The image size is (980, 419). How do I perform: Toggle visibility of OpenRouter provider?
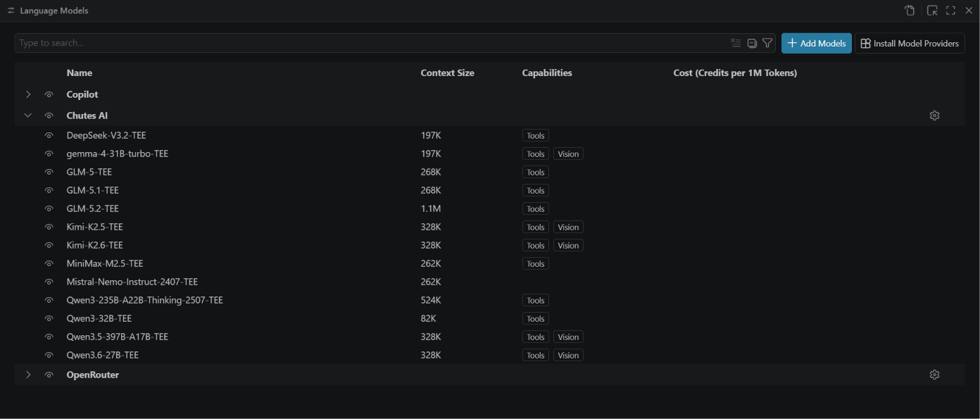click(49, 375)
